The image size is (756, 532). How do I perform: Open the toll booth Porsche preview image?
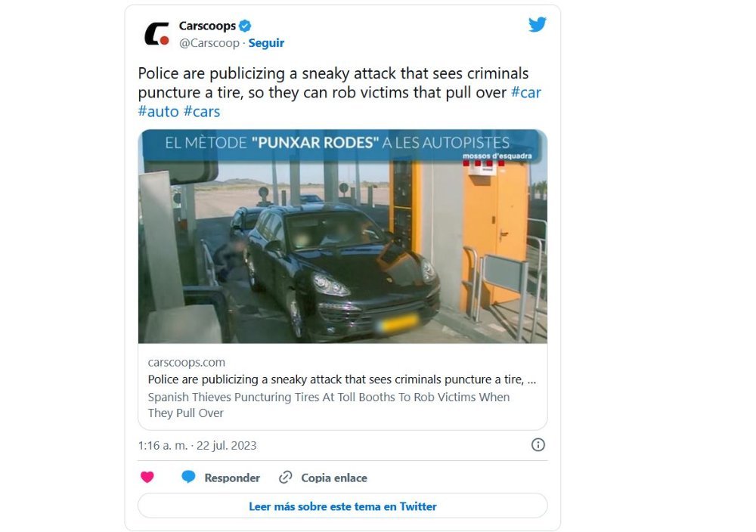[342, 236]
